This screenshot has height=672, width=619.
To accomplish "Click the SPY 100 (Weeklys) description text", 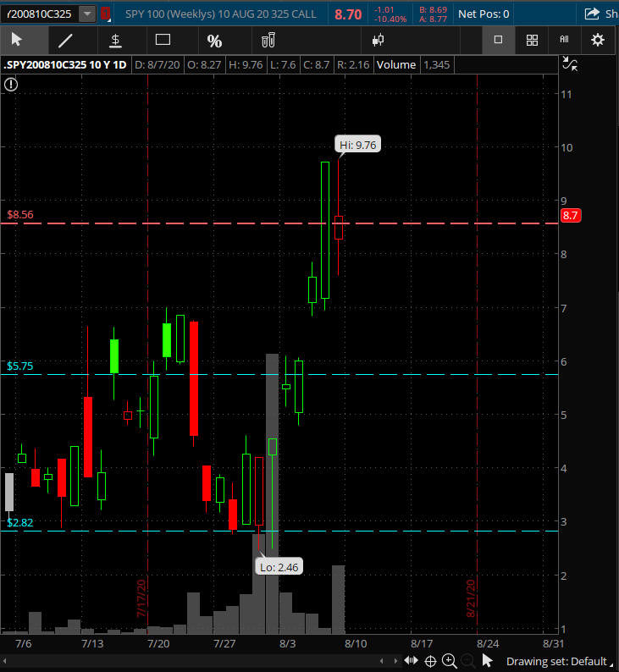I will [221, 14].
